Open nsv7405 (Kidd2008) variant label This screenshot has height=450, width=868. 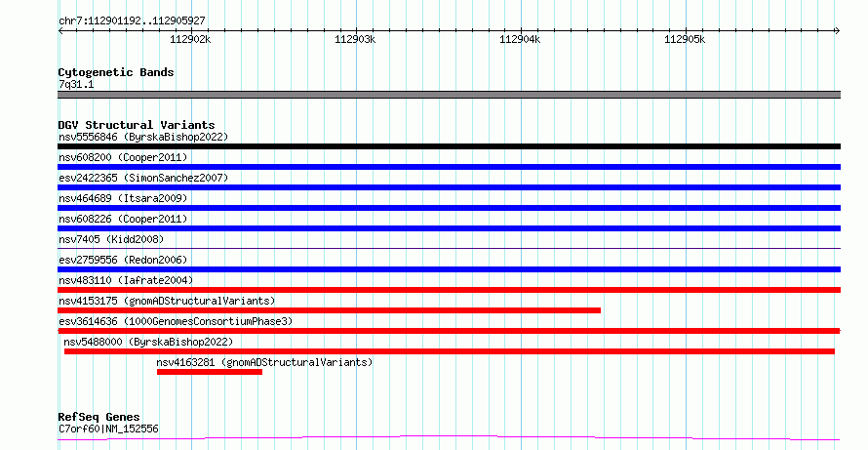click(111, 239)
